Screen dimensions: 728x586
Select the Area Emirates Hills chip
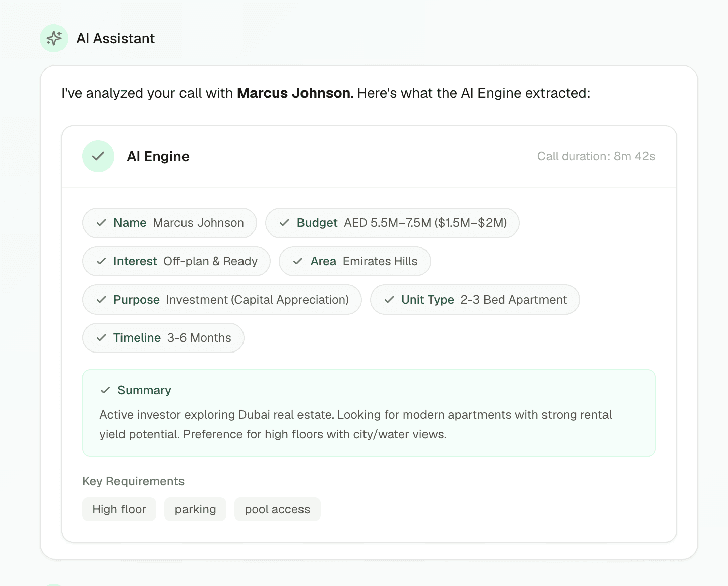pos(354,261)
